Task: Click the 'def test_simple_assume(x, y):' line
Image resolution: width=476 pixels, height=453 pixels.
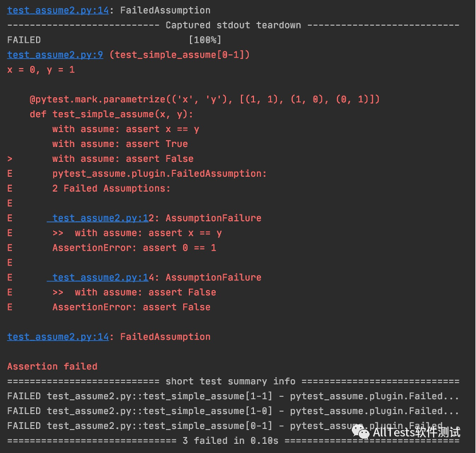Action: pyautogui.click(x=112, y=114)
